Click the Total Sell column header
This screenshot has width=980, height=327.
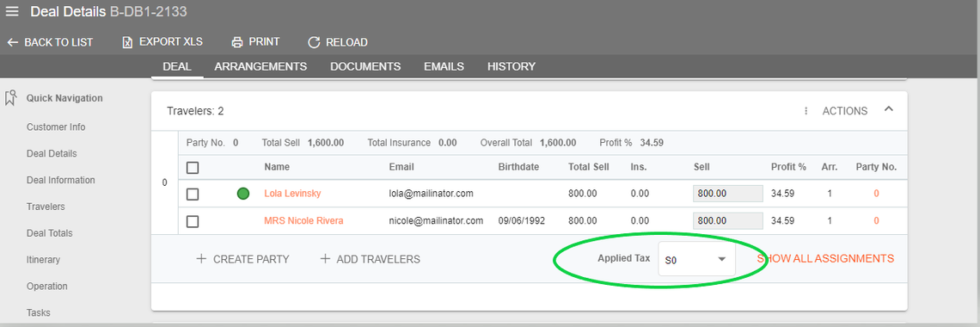pos(589,167)
